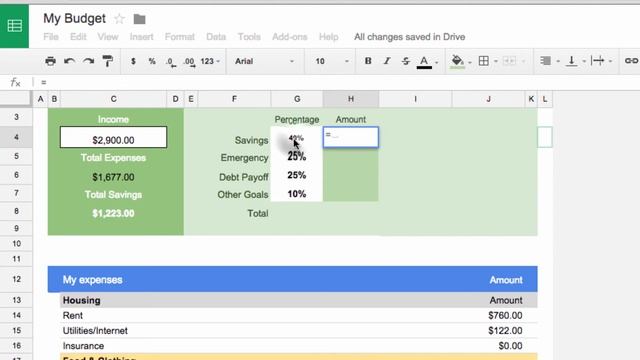The image size is (640, 360).
Task: Format as currency using the $ button
Action: [x=133, y=61]
